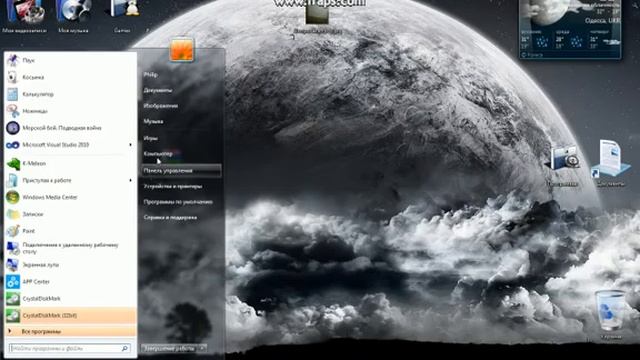The width and height of the screenshot is (640, 360).
Task: Open Компьютер
Action: [x=158, y=154]
